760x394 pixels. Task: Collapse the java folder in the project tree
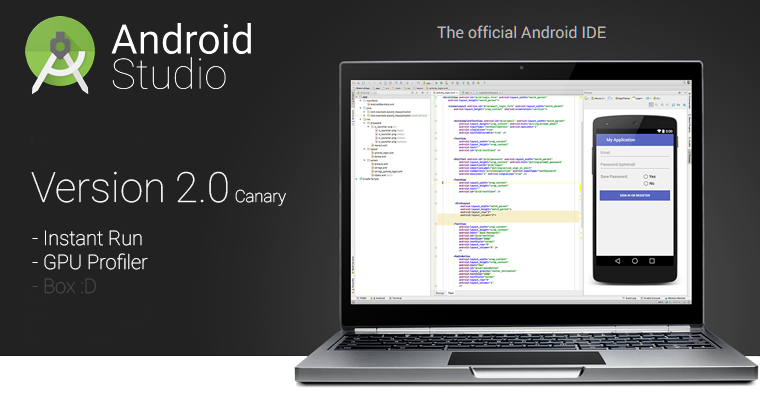point(361,108)
